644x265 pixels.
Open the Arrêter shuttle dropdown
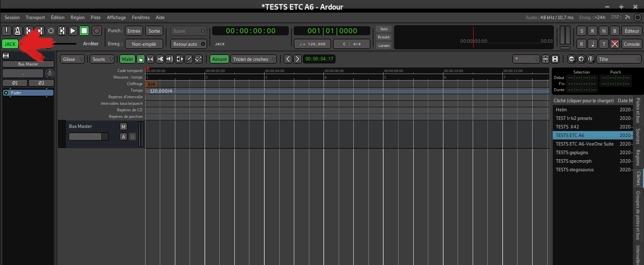point(91,44)
